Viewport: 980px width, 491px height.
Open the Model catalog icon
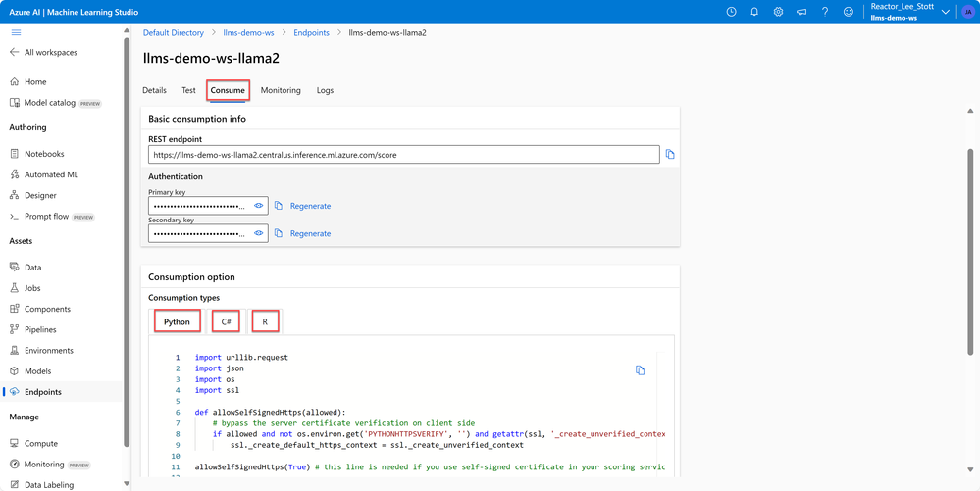point(15,103)
